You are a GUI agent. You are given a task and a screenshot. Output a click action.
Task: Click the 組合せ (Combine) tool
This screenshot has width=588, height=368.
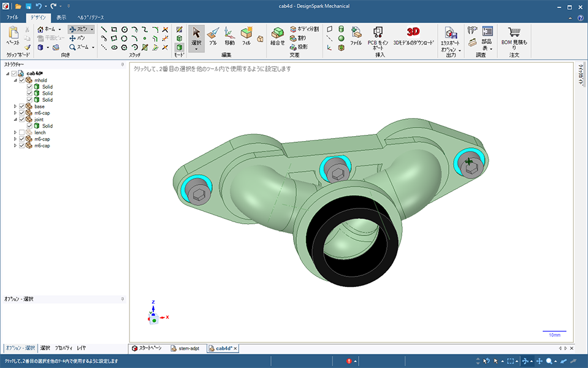tap(278, 36)
